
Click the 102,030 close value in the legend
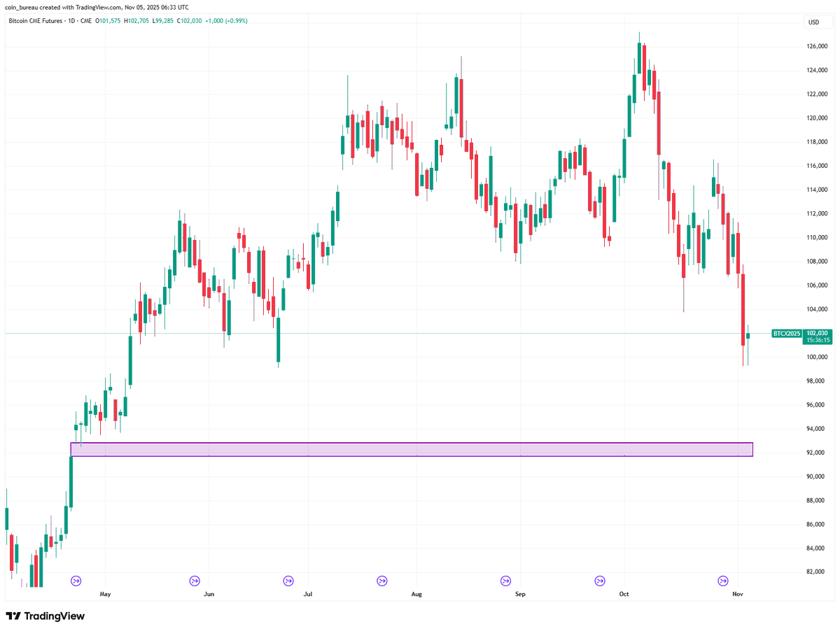pos(190,21)
